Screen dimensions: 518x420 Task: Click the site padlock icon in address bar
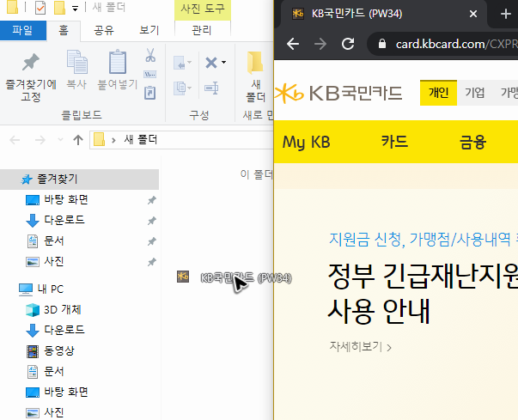point(382,44)
